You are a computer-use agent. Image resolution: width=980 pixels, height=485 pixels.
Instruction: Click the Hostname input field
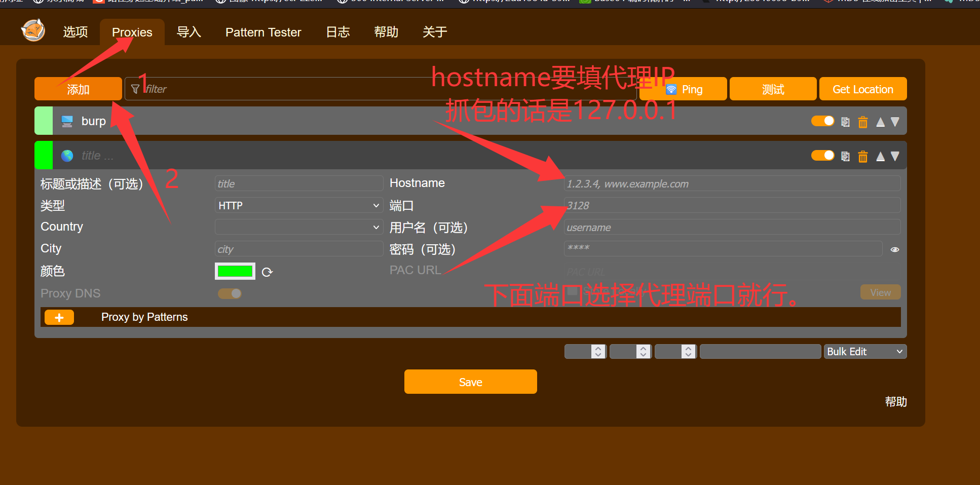732,183
